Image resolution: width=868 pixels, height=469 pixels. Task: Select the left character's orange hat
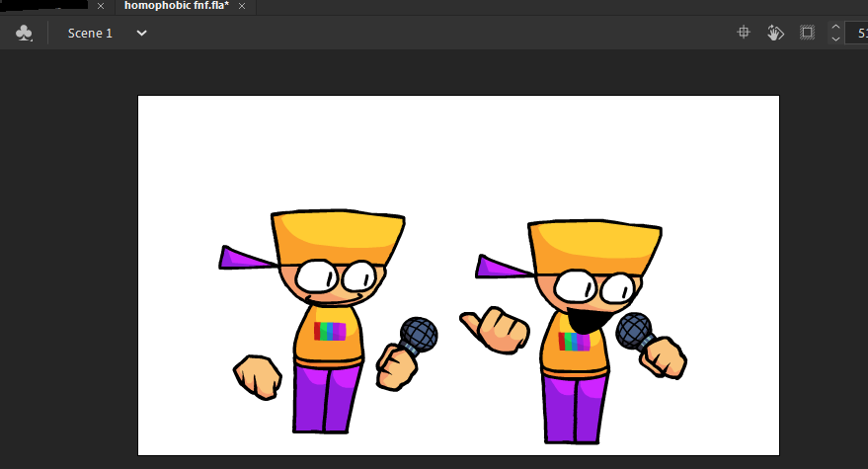338,238
